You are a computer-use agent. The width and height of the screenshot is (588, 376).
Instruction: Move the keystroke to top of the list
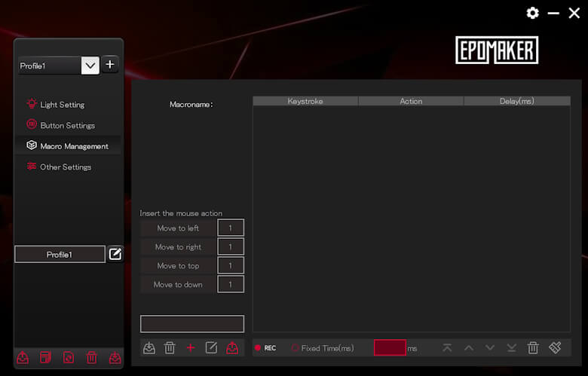coord(447,347)
